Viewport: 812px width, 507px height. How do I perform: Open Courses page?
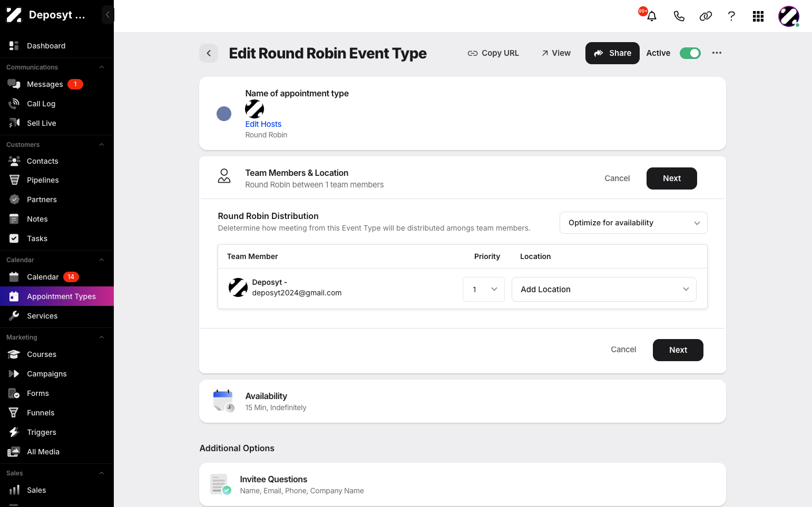57,354
